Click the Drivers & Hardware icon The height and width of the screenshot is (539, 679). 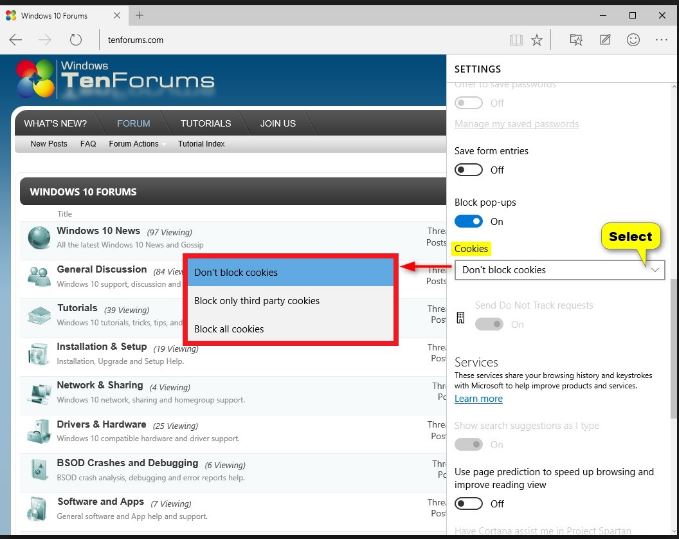pos(39,432)
